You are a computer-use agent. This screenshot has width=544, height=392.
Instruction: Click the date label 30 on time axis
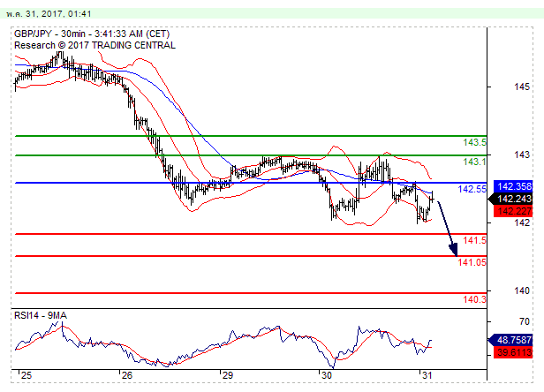[327, 375]
